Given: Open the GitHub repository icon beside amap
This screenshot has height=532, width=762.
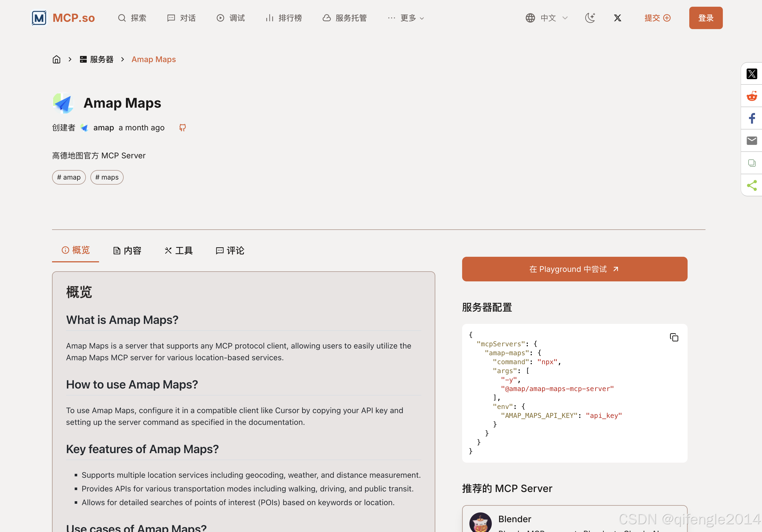Looking at the screenshot, I should [x=182, y=128].
